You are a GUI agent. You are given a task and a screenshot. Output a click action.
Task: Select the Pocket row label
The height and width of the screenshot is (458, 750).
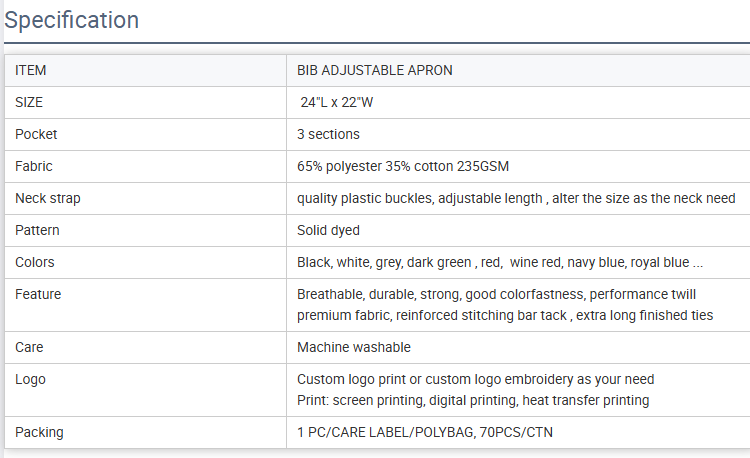(x=36, y=134)
